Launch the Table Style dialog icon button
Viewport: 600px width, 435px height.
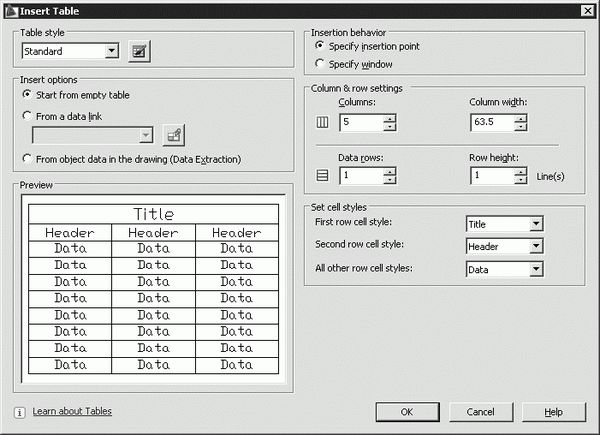[139, 51]
